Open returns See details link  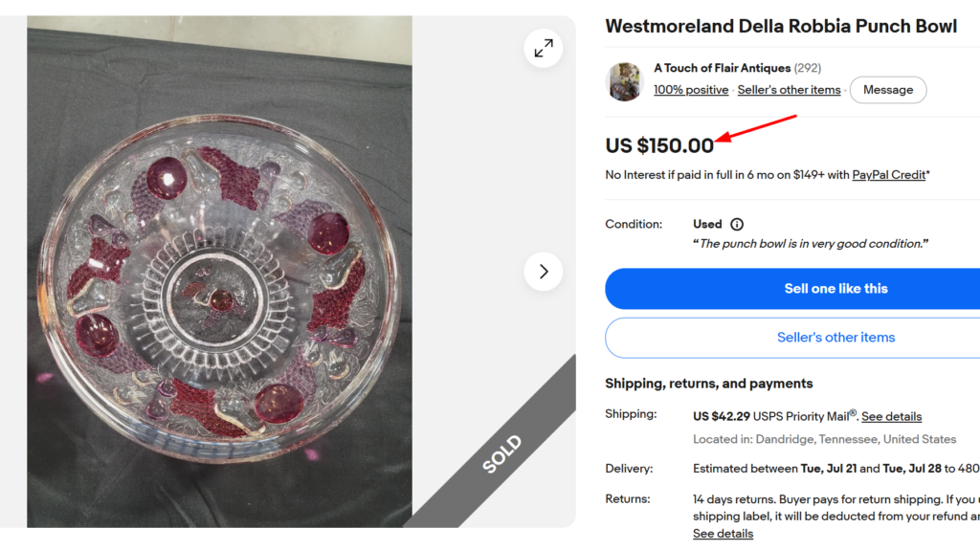(x=723, y=534)
